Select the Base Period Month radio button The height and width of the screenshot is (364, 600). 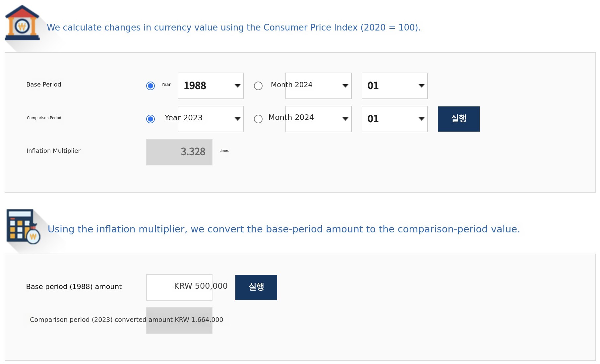click(x=258, y=86)
